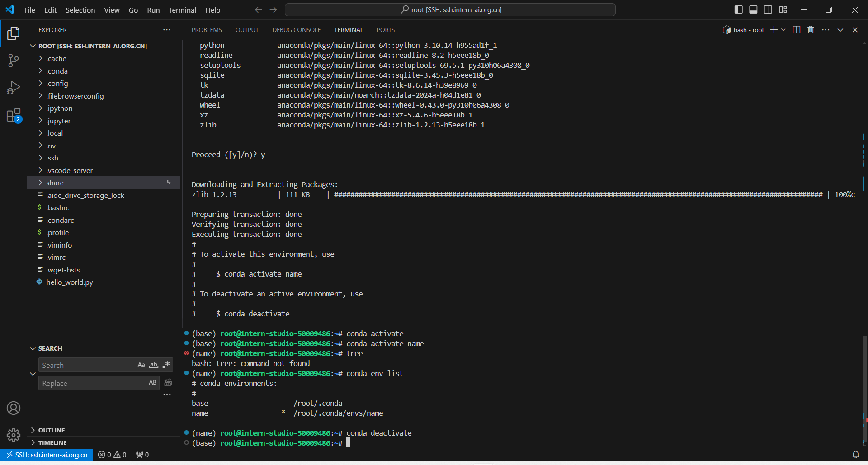Open the Extensions view
Screen dimensions: 868x465
point(14,115)
